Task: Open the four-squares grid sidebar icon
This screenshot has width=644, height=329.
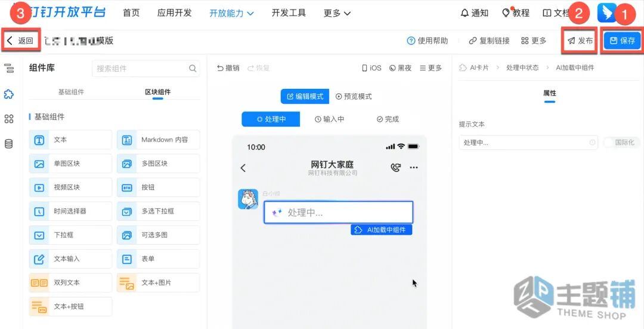Action: (x=8, y=119)
